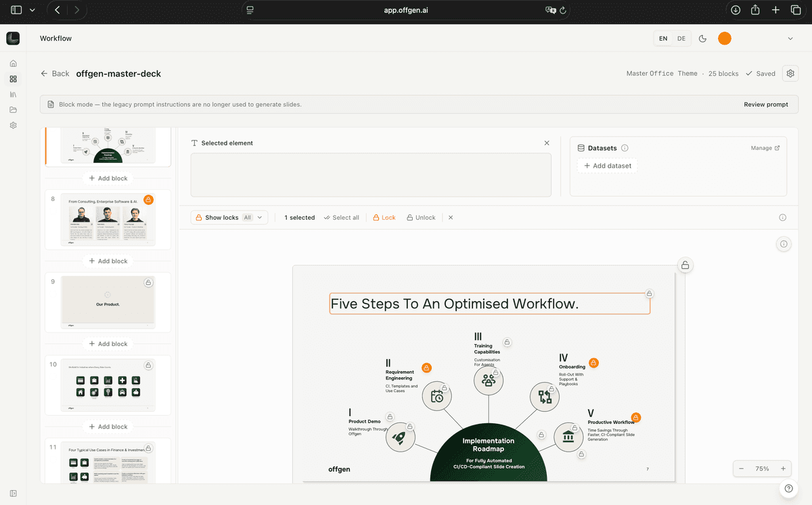The image size is (812, 505).
Task: Add block between slides 8 and 9
Action: click(x=108, y=261)
